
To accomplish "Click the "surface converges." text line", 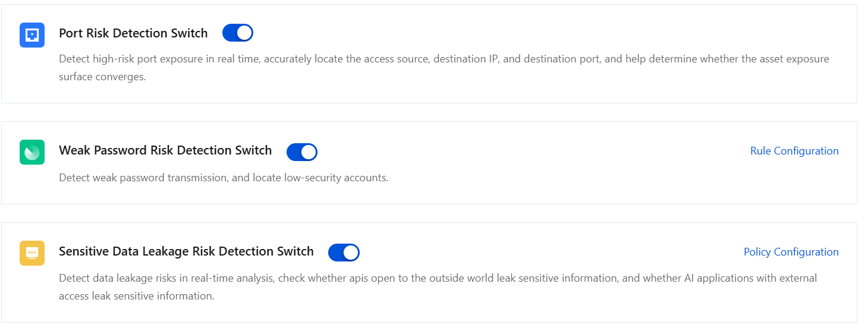I will point(102,77).
